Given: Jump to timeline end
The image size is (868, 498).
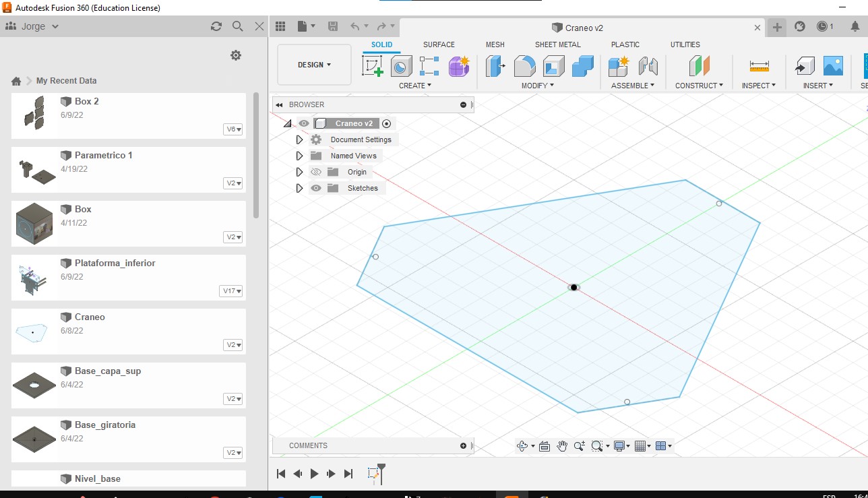Looking at the screenshot, I should tap(348, 474).
